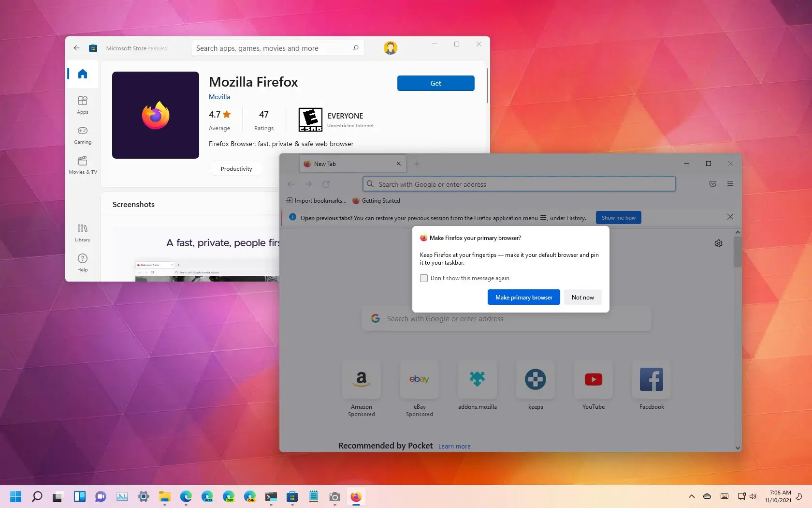Open the Chat icon on the taskbar
Screen dimensions: 812x508
click(x=101, y=496)
